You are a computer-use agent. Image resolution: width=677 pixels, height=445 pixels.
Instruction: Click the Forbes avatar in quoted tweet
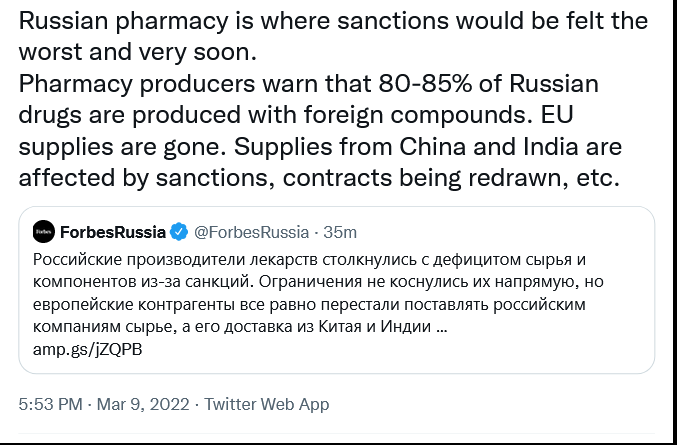pyautogui.click(x=44, y=233)
